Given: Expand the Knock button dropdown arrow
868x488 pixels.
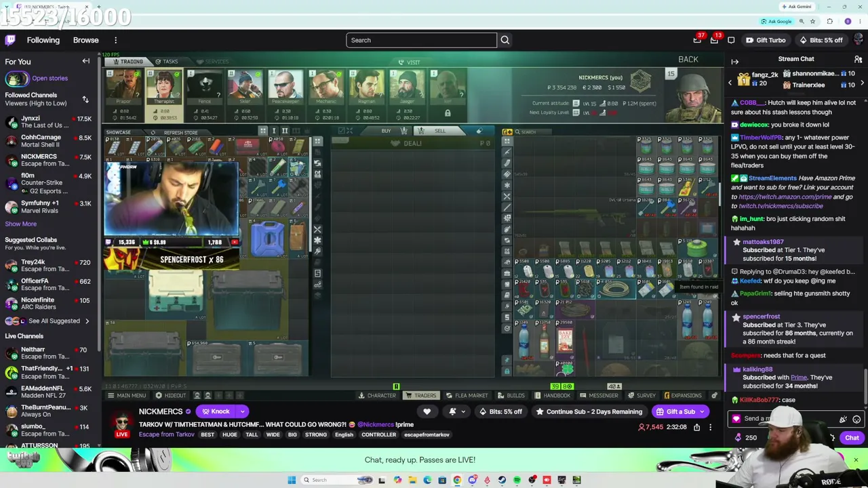Looking at the screenshot, I should pyautogui.click(x=242, y=411).
